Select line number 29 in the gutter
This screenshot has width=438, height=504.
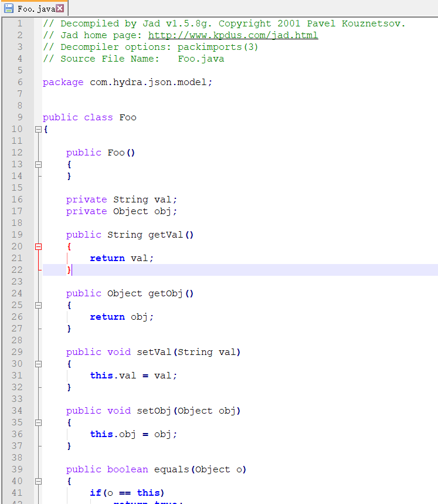17,352
